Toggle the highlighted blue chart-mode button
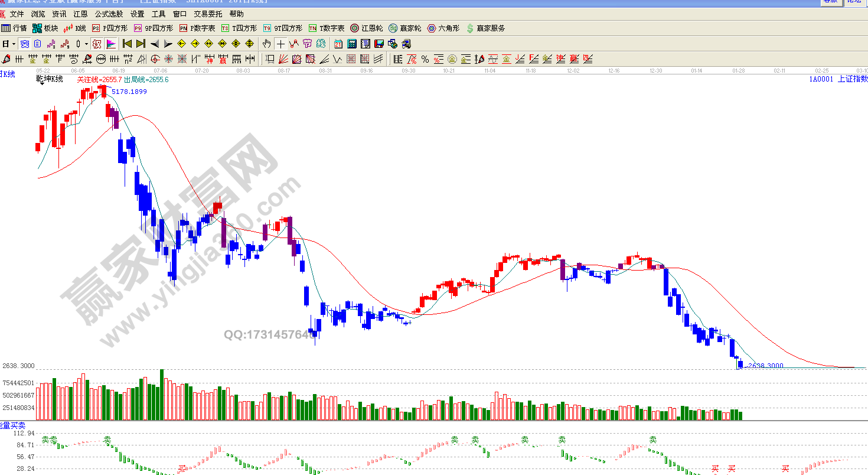The height and width of the screenshot is (475, 868). click(24, 44)
